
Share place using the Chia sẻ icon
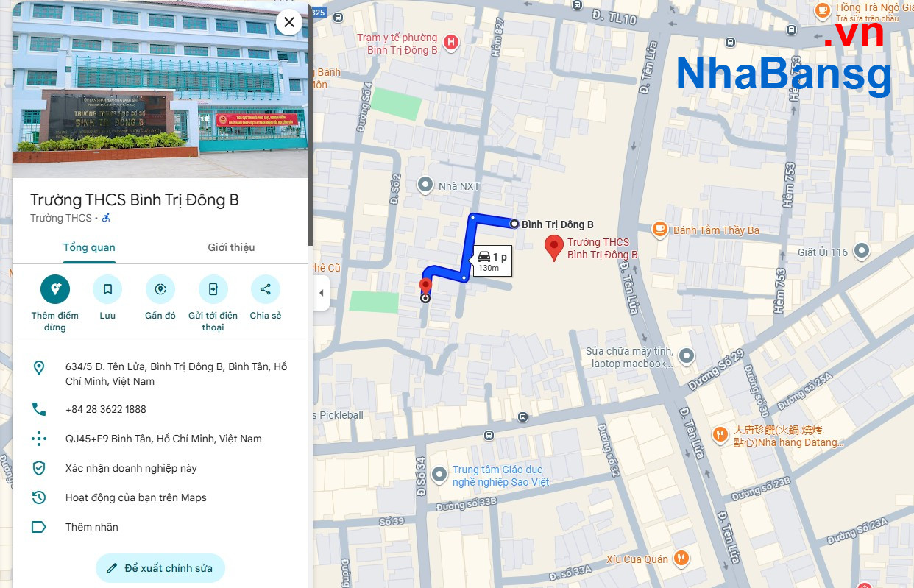pos(266,289)
